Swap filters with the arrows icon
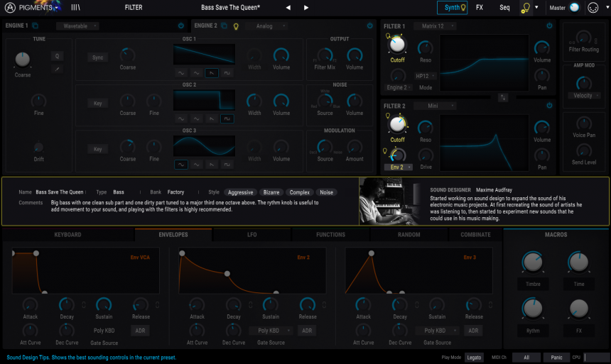 [x=503, y=97]
